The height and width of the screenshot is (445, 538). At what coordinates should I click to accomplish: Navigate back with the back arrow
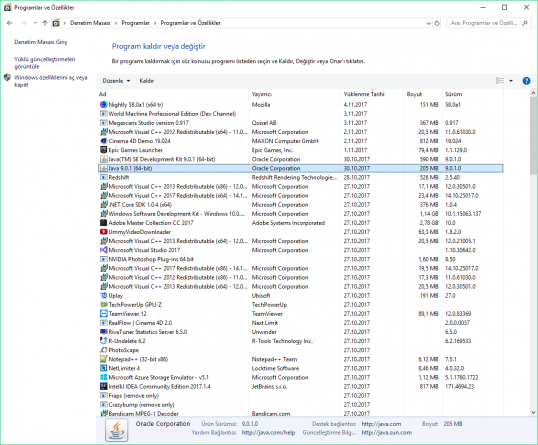pyautogui.click(x=10, y=23)
